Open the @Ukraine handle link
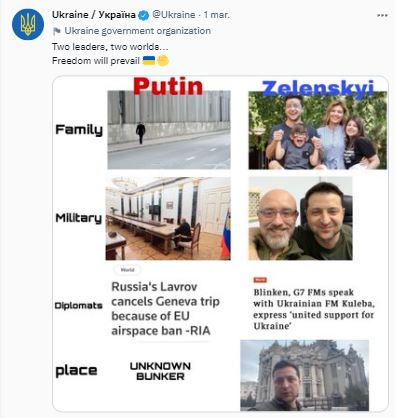 click(174, 15)
